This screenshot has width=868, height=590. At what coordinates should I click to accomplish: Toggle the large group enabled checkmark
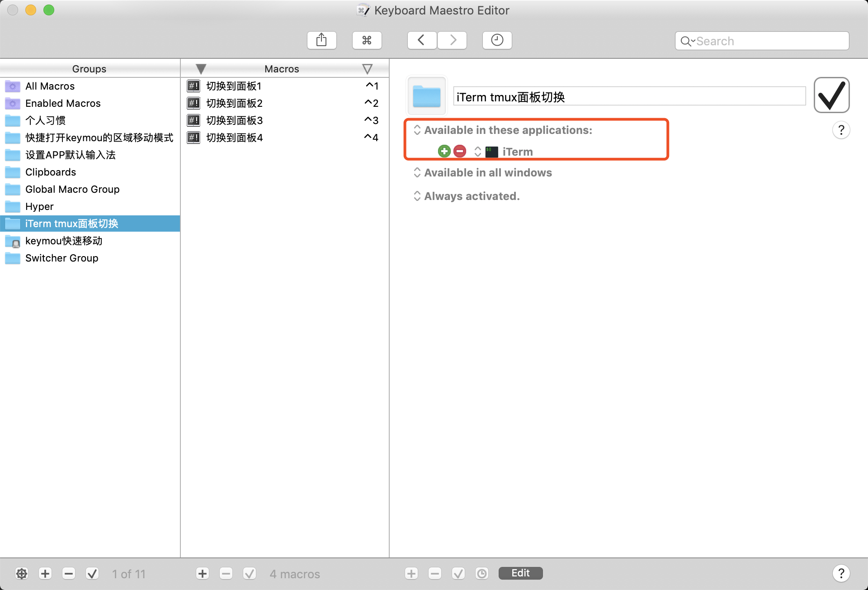831,95
